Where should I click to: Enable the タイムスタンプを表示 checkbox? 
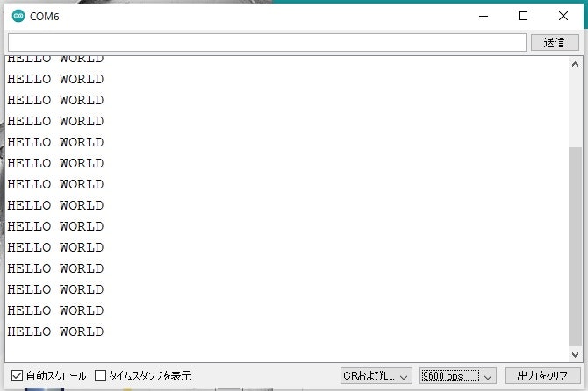click(x=100, y=375)
